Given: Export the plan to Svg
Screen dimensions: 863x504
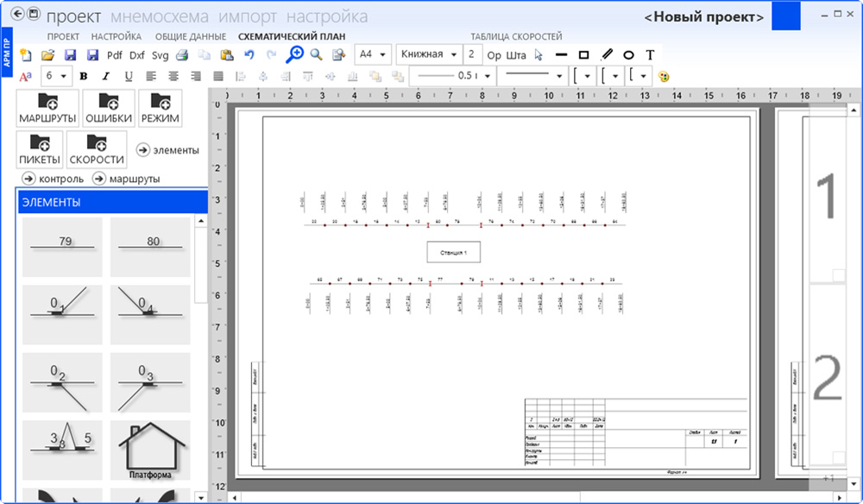Looking at the screenshot, I should [x=160, y=55].
